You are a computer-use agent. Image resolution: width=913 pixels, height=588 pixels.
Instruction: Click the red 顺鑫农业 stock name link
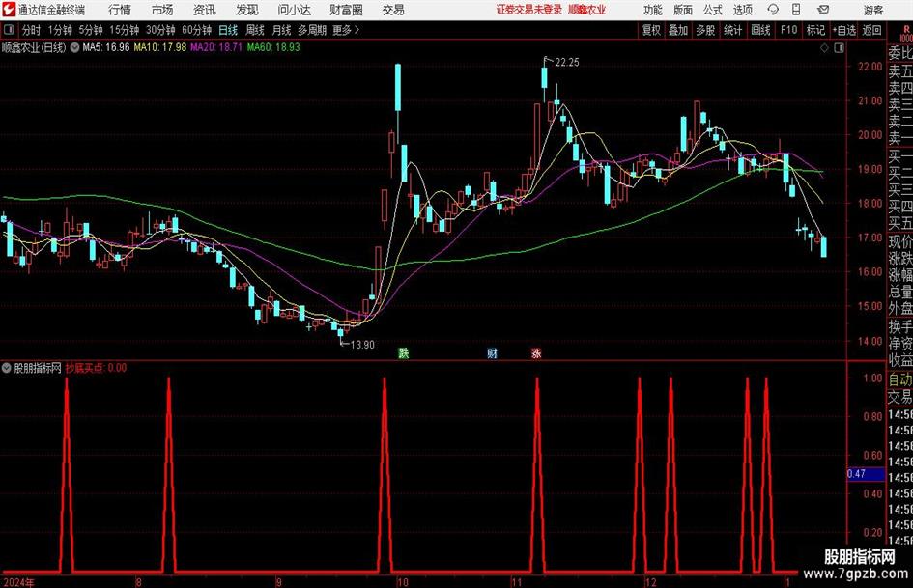(x=586, y=10)
